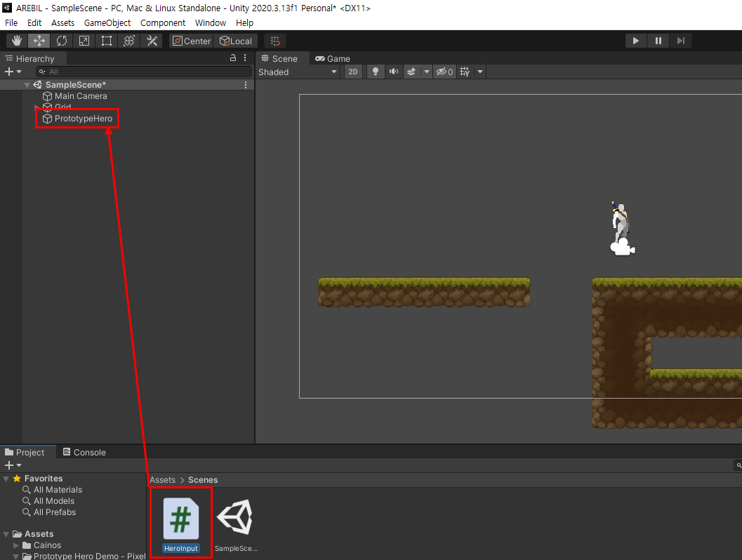Screen dimensions: 742x560
Task: Toggle scene lighting
Action: coord(376,72)
